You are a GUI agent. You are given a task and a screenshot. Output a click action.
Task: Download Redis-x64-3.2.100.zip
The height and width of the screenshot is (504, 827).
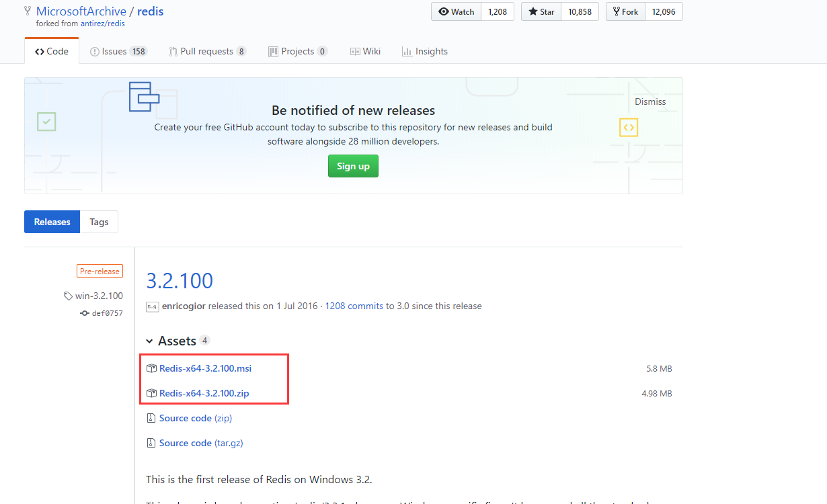coord(204,393)
